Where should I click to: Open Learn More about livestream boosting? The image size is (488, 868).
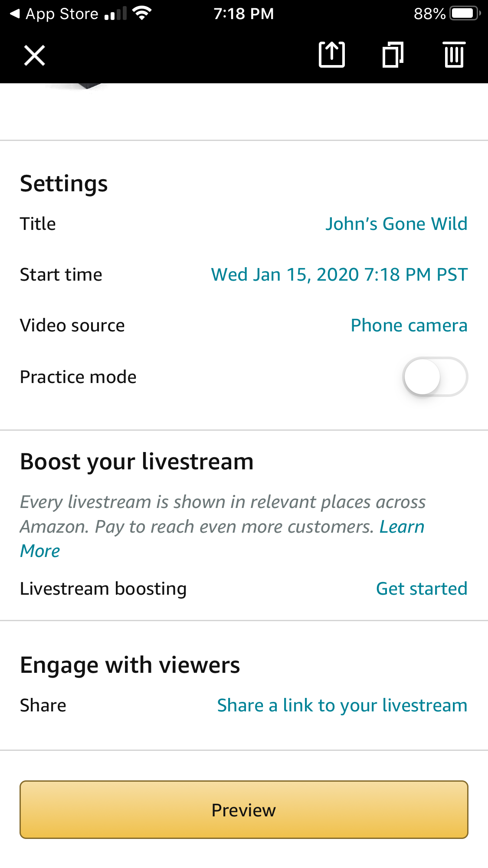coord(401,527)
